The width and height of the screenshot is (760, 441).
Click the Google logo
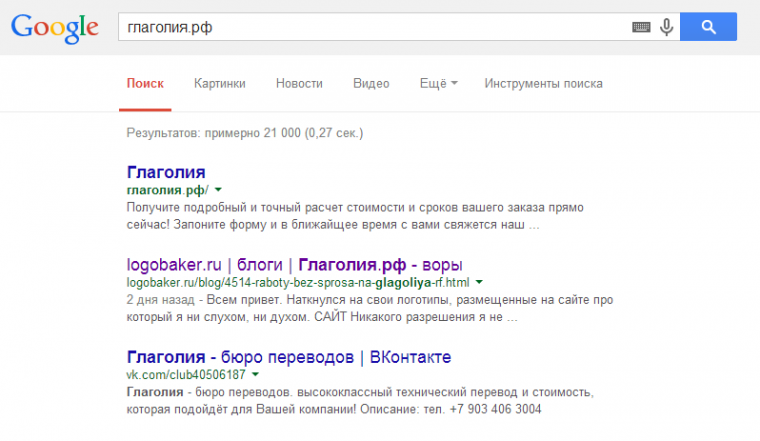(x=55, y=27)
